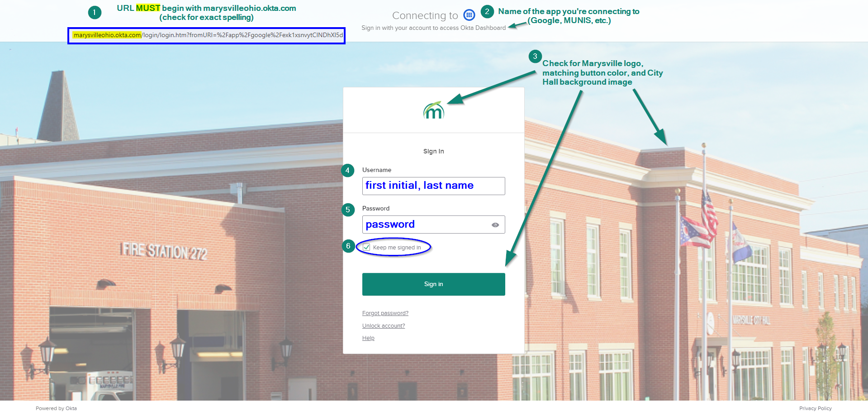The height and width of the screenshot is (416, 868).
Task: Open the Help link below Unlock account
Action: 368,338
